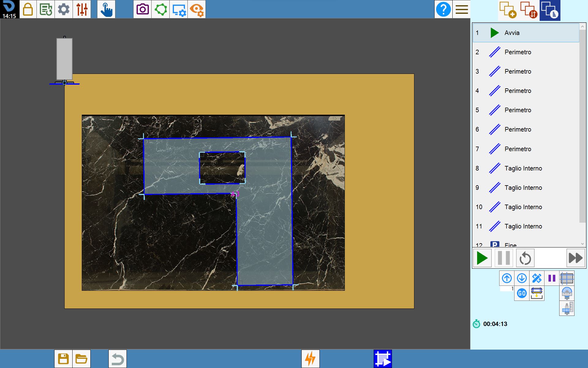Select Taglio Interno step number 11
This screenshot has width=588, height=368.
[x=526, y=226]
